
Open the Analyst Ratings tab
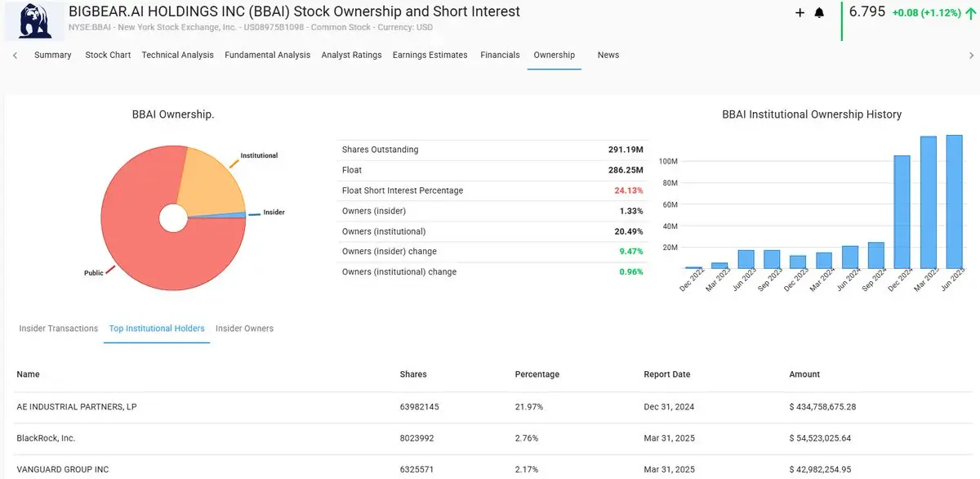[x=351, y=55]
